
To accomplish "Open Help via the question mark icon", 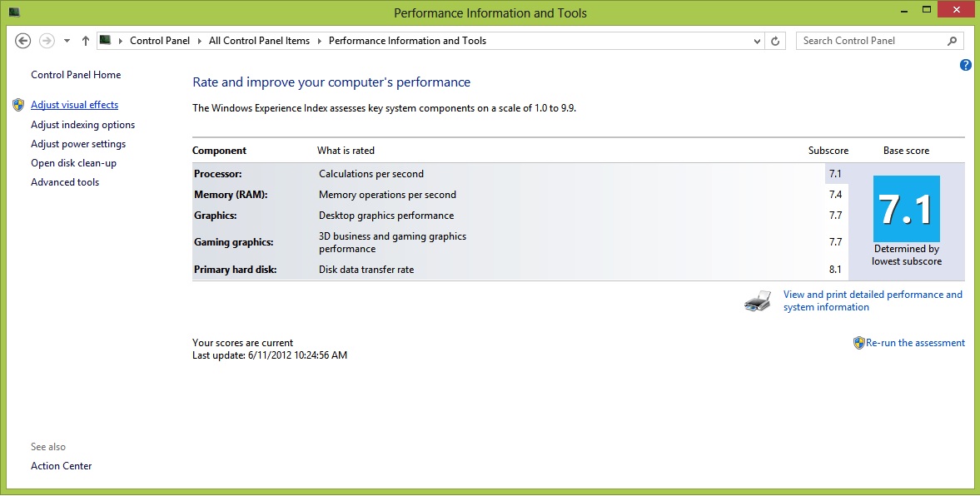I will tap(965, 65).
